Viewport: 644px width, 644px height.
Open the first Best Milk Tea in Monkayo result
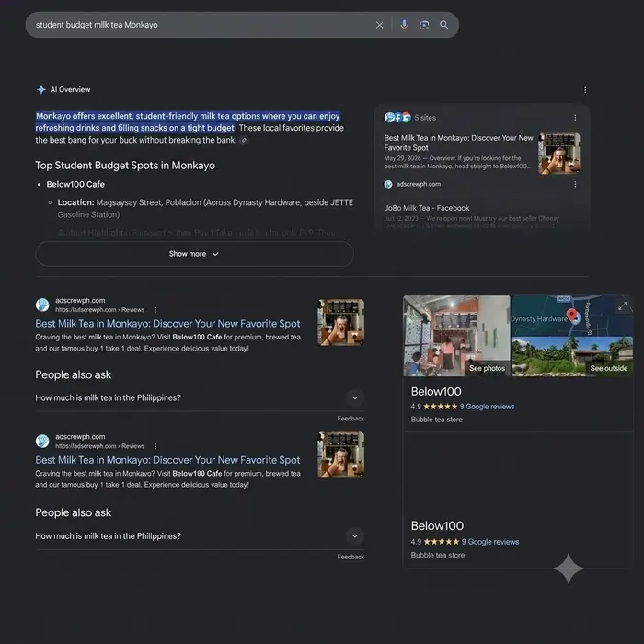click(167, 324)
